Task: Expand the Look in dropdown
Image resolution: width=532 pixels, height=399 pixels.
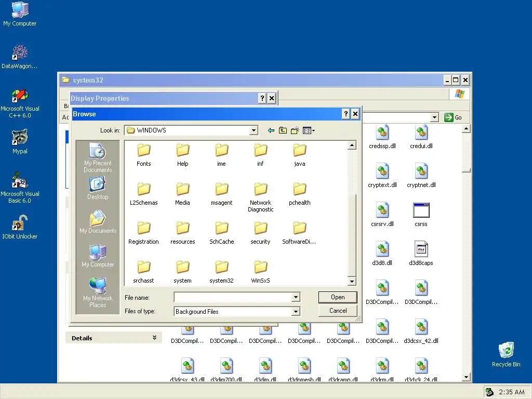Action: (x=254, y=130)
